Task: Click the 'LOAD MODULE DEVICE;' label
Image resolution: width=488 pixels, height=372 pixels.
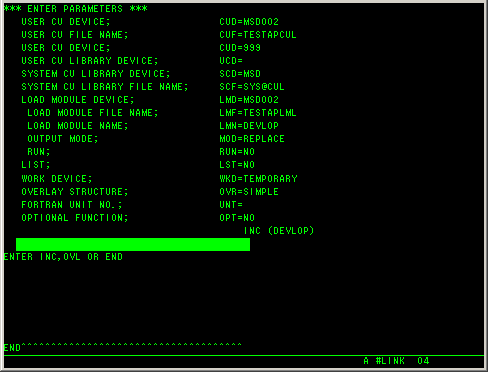Action: (x=78, y=100)
